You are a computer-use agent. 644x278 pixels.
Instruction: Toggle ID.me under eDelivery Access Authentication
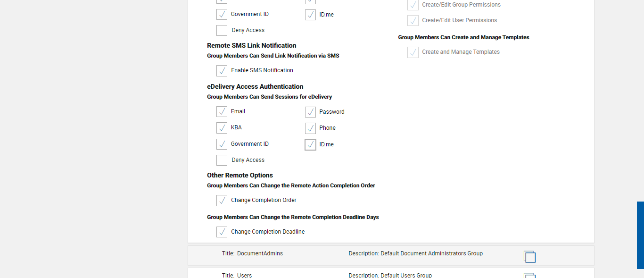tap(310, 144)
